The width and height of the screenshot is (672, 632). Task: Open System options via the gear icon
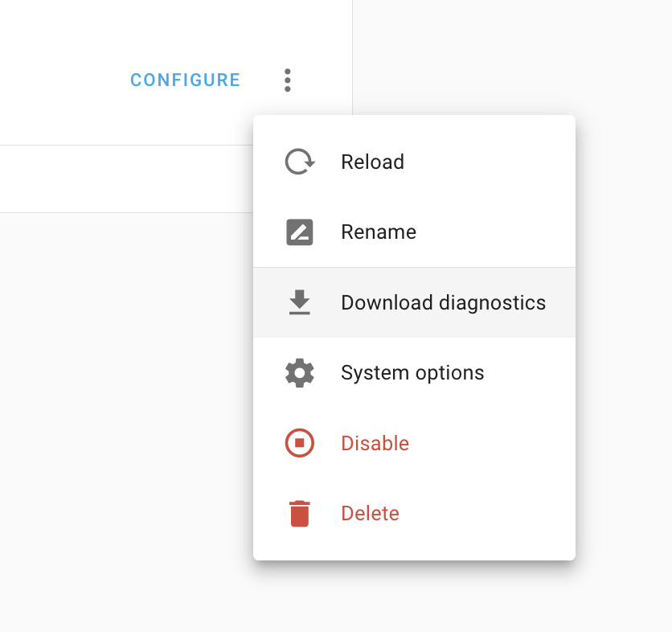pyautogui.click(x=300, y=372)
